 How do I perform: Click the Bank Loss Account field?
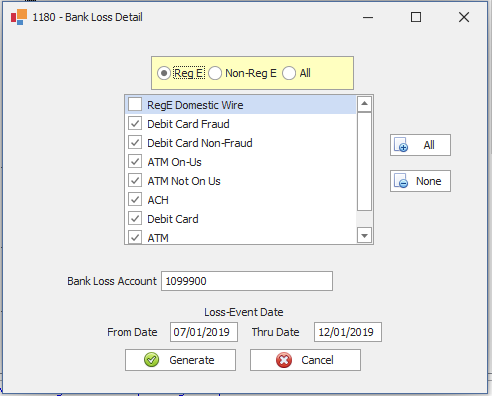(x=247, y=281)
